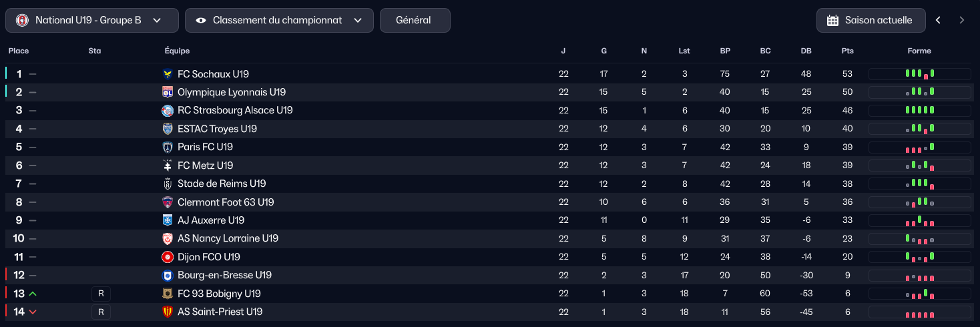Open the Saison actuelle season selector

871,20
